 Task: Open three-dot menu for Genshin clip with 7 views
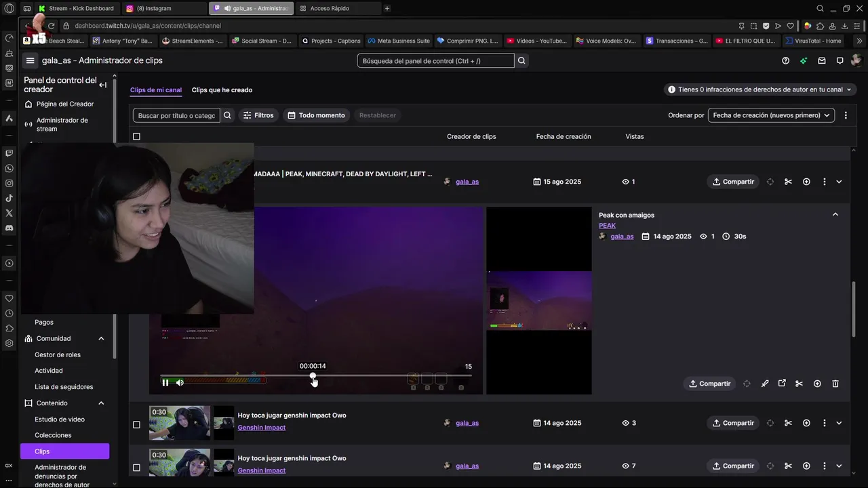click(x=824, y=466)
